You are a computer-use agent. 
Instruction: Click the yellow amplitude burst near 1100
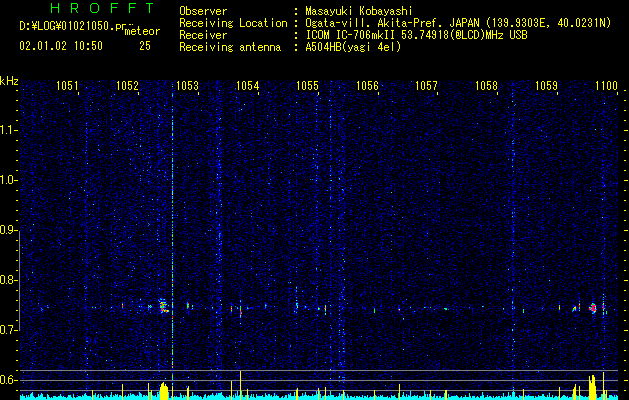click(x=592, y=387)
